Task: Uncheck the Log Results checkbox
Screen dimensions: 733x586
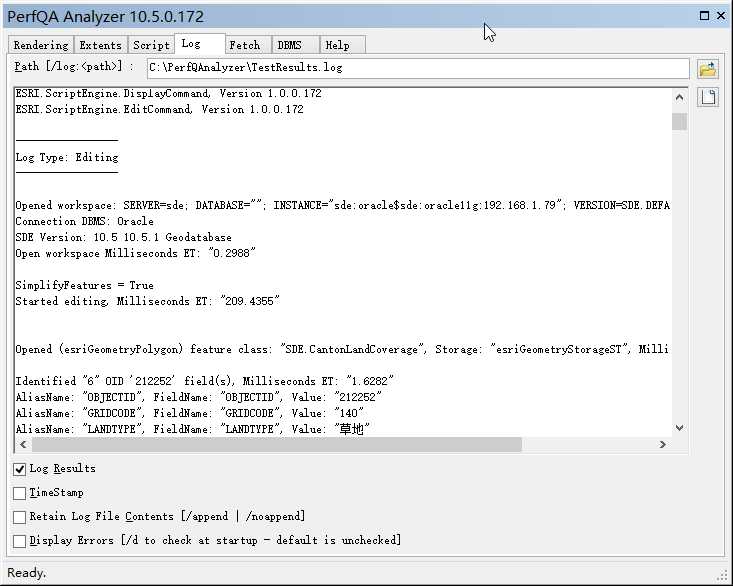Action: (19, 469)
